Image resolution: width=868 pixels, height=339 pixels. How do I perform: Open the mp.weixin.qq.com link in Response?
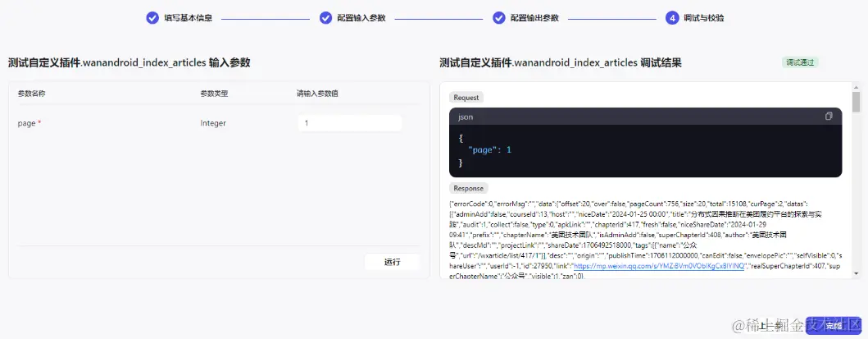point(659,266)
